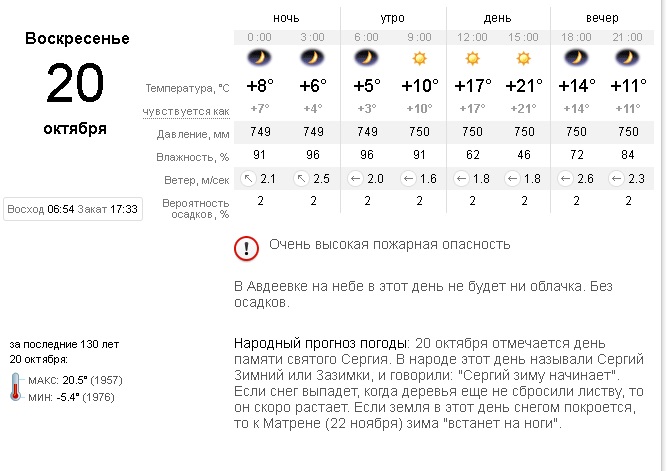Click the moon icon at 6:00

pos(367,58)
